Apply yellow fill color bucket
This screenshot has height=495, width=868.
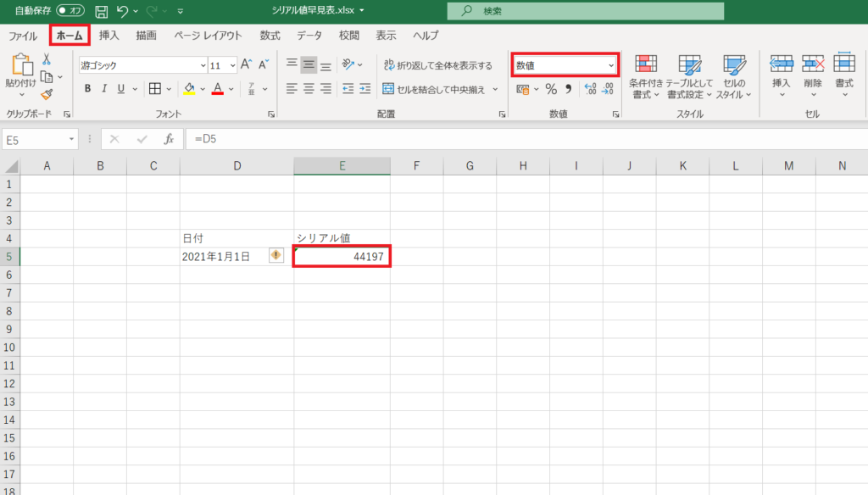pyautogui.click(x=189, y=89)
